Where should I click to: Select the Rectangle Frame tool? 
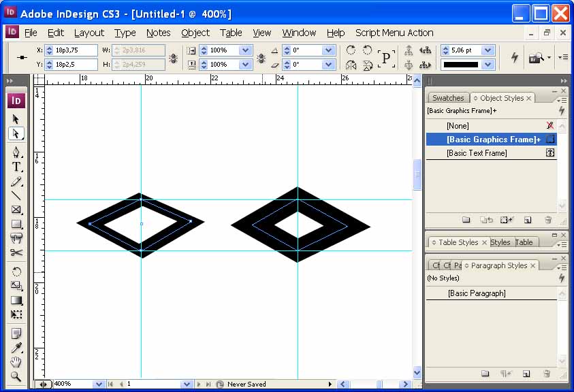click(16, 210)
